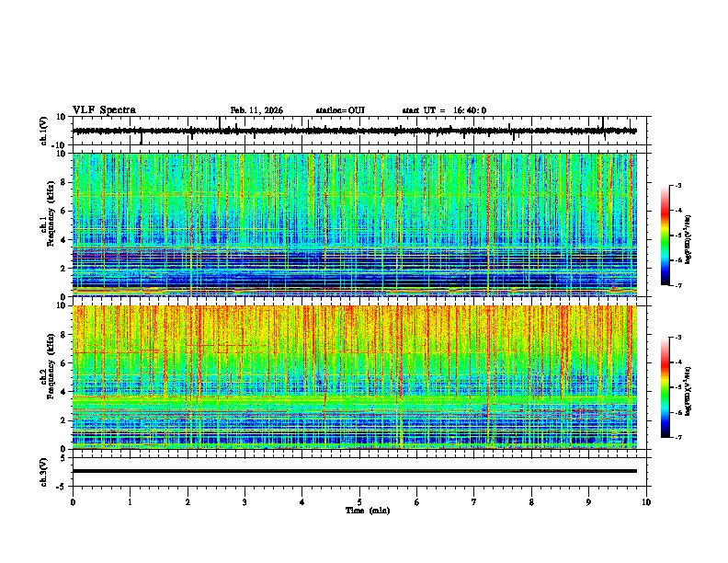Image resolution: width=728 pixels, height=563 pixels.
Task: Click the -7 label on ch.2 color scale
Action: (x=677, y=437)
